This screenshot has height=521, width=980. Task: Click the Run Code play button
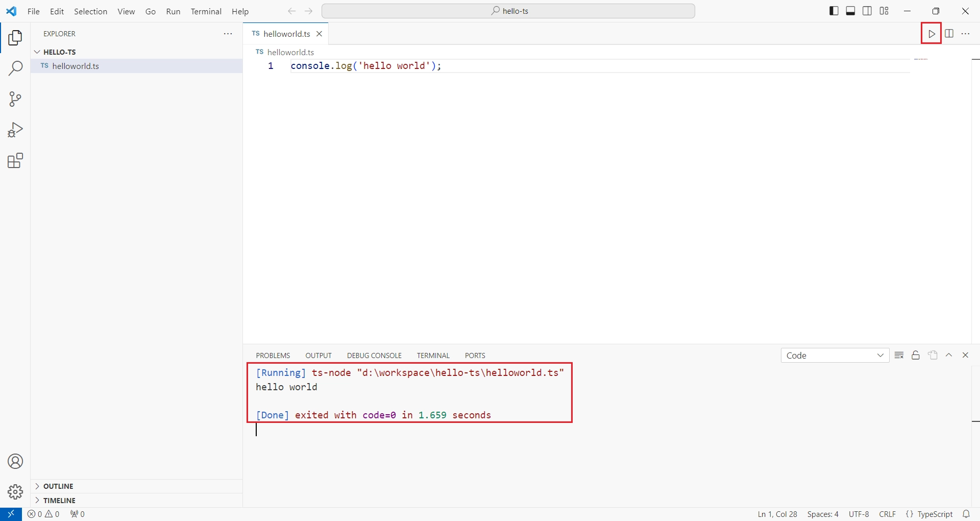[932, 34]
